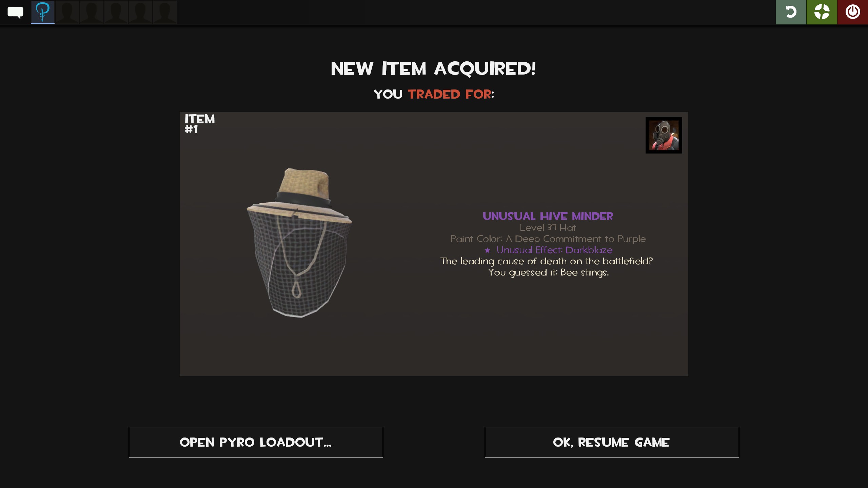Image resolution: width=868 pixels, height=488 pixels.
Task: Click the third empty silhouette avatar slot
Action: 116,12
